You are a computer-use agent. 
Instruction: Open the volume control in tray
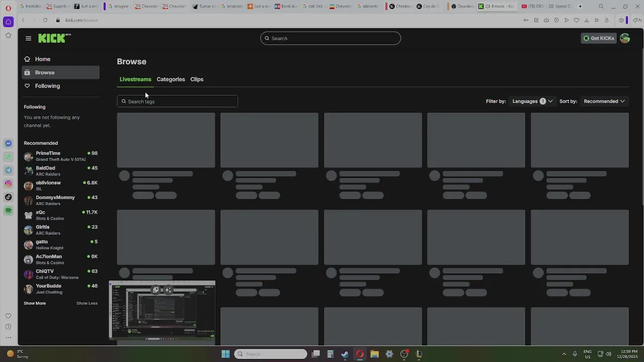(x=609, y=354)
